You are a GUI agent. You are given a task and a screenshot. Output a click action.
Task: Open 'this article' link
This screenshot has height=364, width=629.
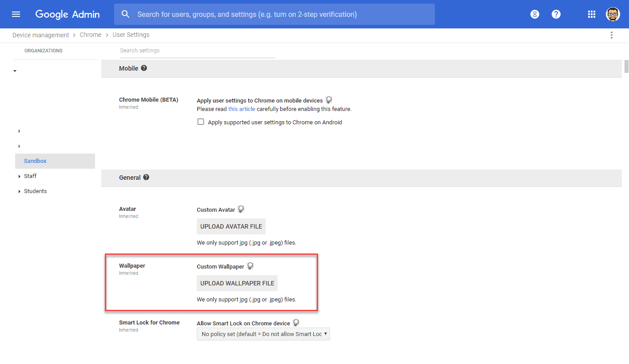242,109
